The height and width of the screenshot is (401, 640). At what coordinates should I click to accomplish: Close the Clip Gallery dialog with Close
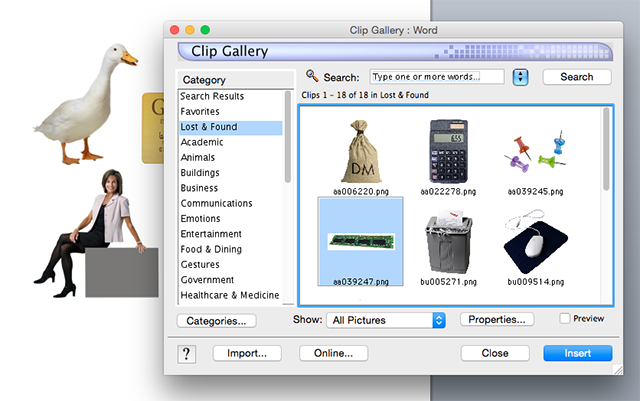coord(495,353)
